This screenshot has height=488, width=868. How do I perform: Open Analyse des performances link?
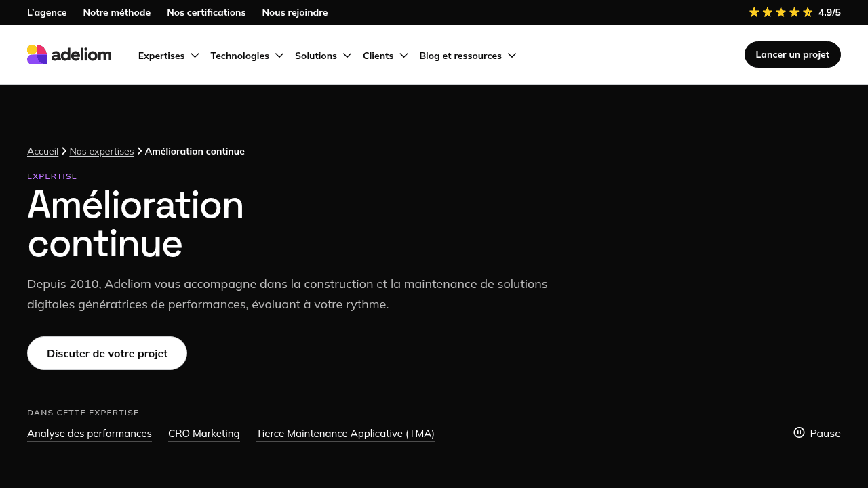(90, 434)
